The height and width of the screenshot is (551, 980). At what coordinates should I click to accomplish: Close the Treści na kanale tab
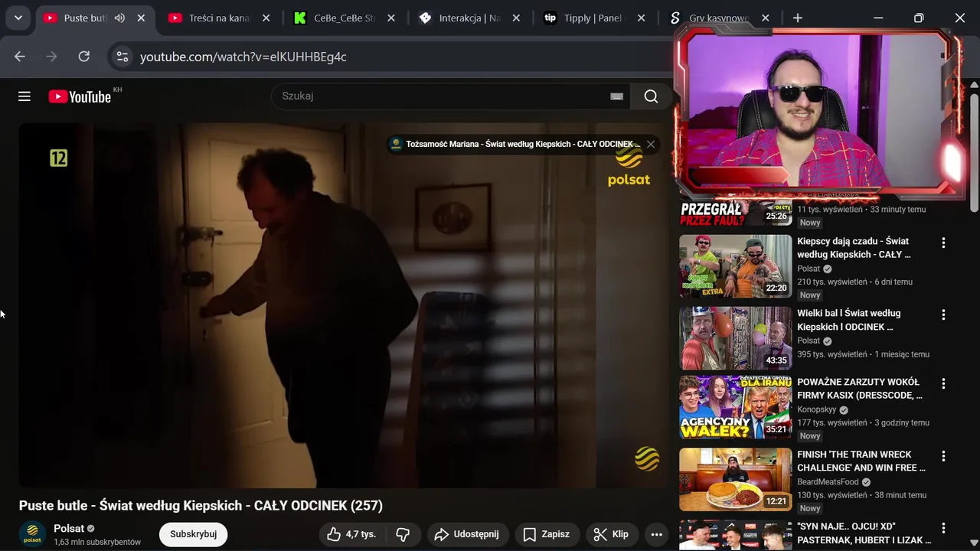coord(266,18)
